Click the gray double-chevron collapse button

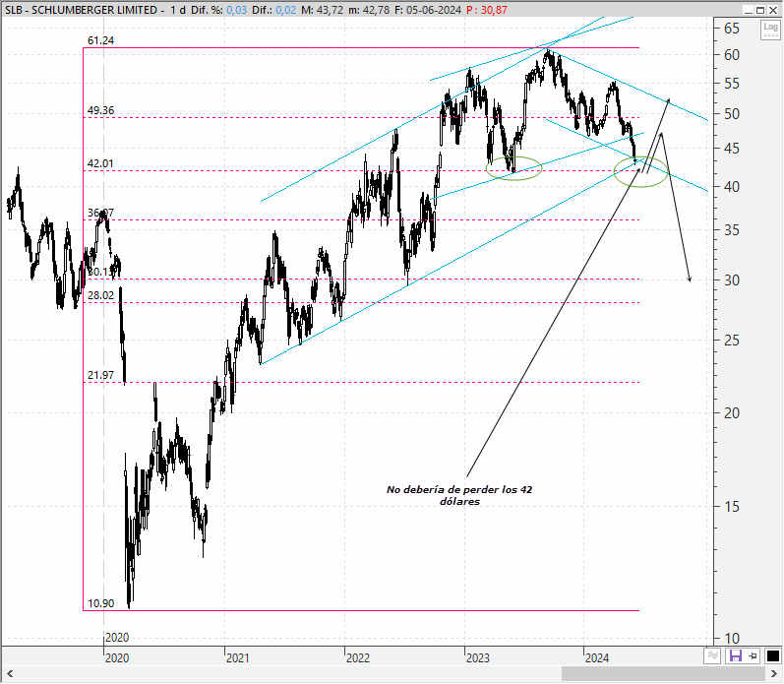point(712,655)
